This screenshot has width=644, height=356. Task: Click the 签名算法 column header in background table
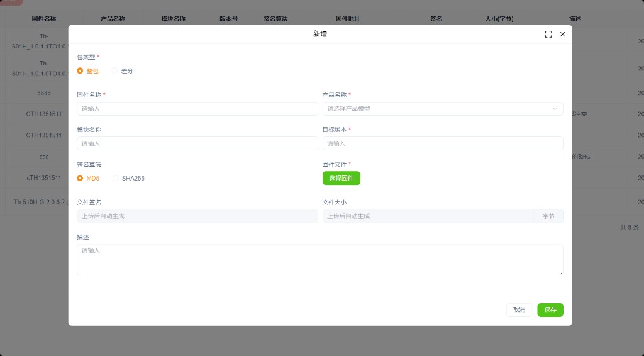(275, 19)
